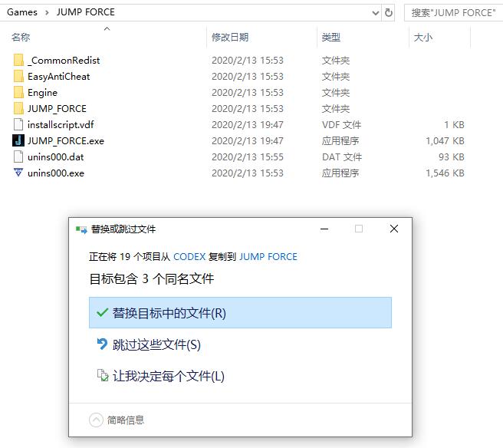The width and height of the screenshot is (503, 448).
Task: Choose 替换目标中的文件(R) option
Action: tap(240, 312)
